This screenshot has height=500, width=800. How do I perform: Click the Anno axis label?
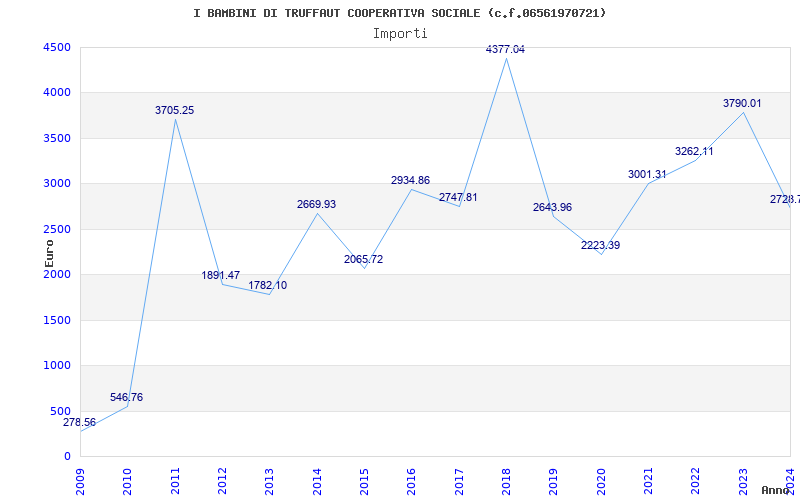pyautogui.click(x=776, y=490)
